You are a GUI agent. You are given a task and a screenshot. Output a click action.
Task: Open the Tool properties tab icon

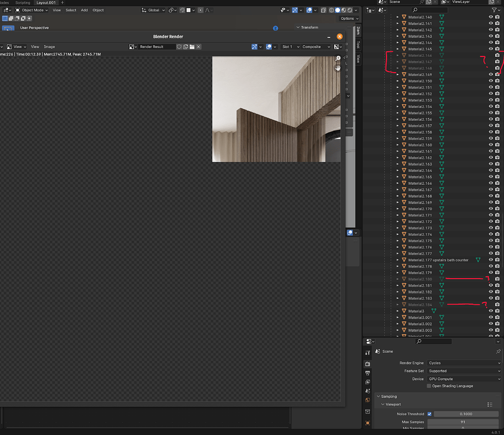tap(368, 352)
